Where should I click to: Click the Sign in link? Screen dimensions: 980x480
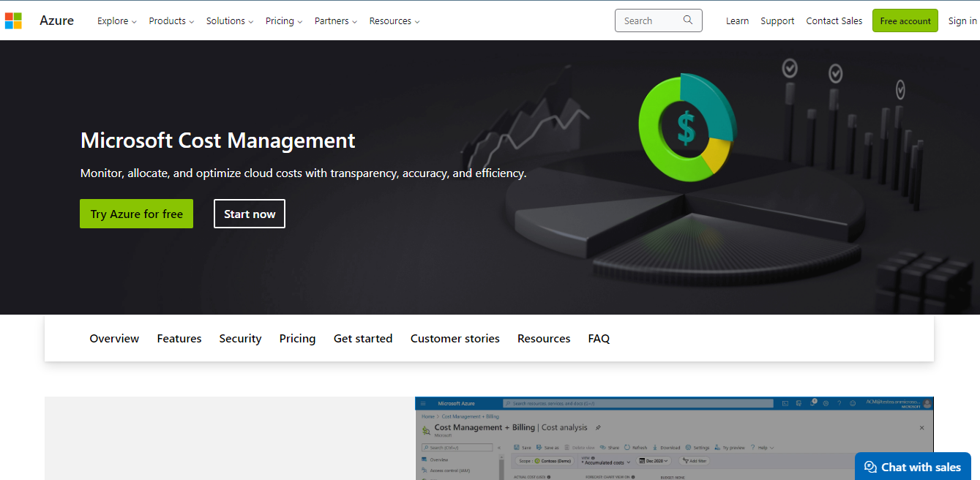pos(962,20)
